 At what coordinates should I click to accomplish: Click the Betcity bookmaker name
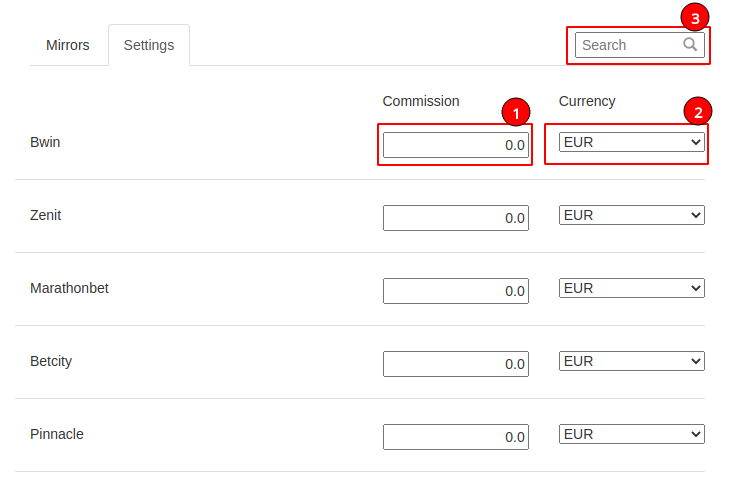pos(51,361)
